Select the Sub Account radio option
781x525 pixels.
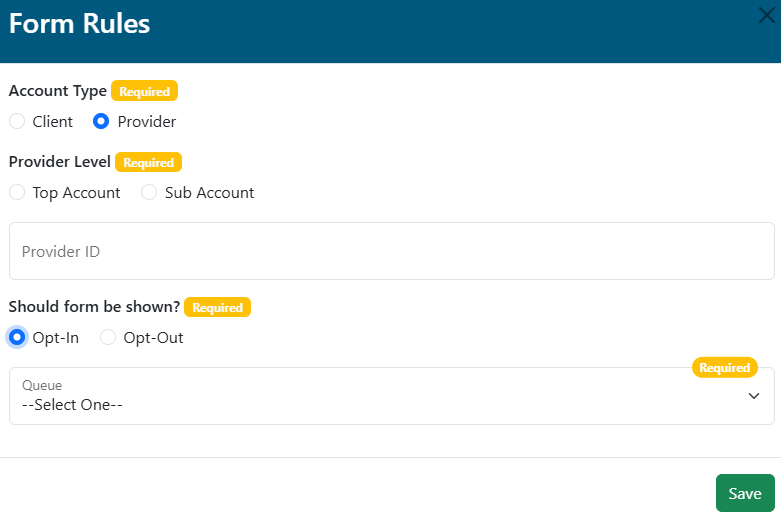pos(149,193)
